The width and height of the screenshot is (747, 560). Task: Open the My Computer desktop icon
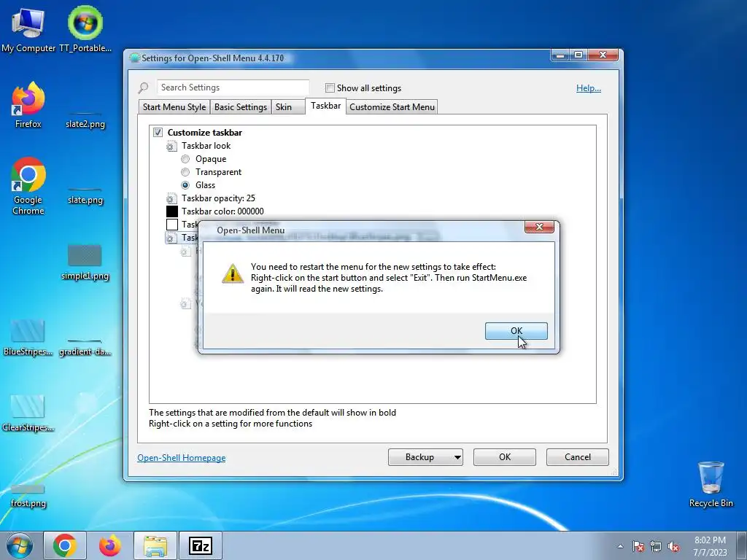(x=28, y=29)
